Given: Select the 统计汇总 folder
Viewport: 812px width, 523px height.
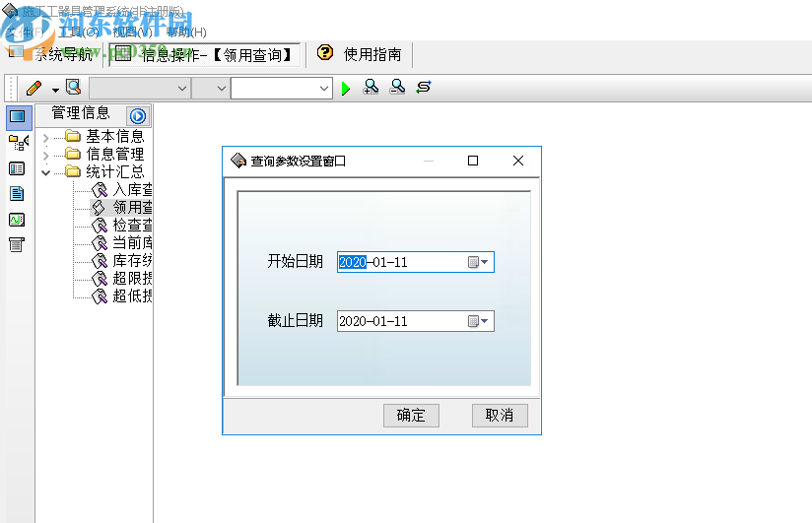Looking at the screenshot, I should [x=115, y=171].
